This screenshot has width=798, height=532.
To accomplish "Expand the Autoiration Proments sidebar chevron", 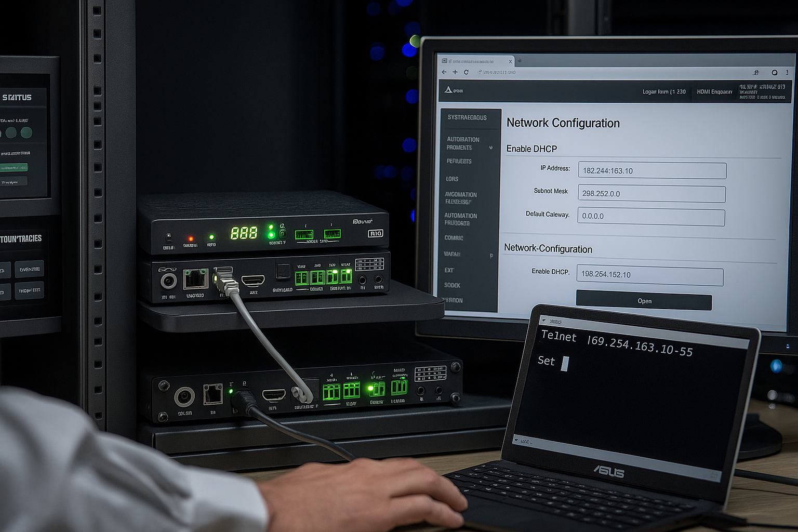I will pyautogui.click(x=491, y=148).
